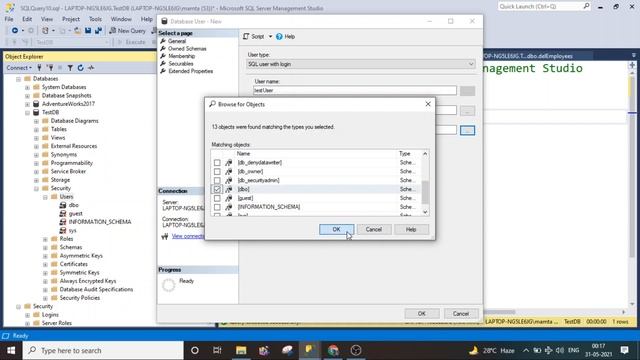Select Logins folder under Security
Image resolution: width=640 pixels, height=360 pixels.
[50, 315]
